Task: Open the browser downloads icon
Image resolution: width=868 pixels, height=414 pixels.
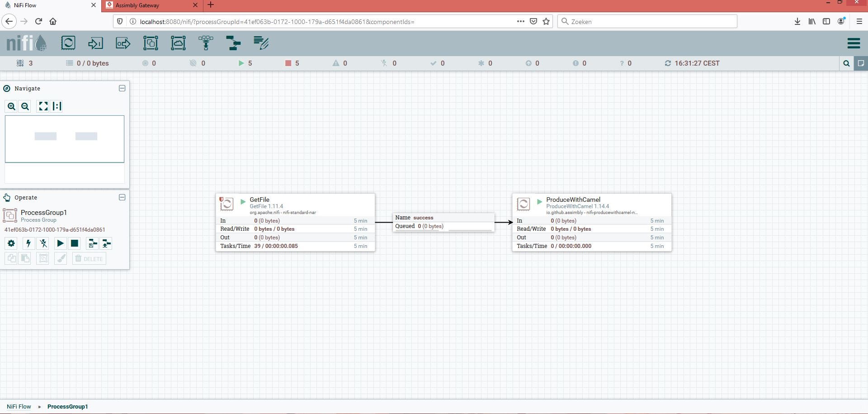Action: pyautogui.click(x=797, y=21)
